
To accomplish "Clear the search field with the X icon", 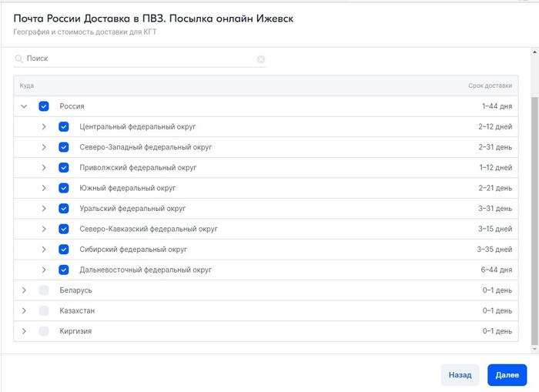I will (x=261, y=59).
